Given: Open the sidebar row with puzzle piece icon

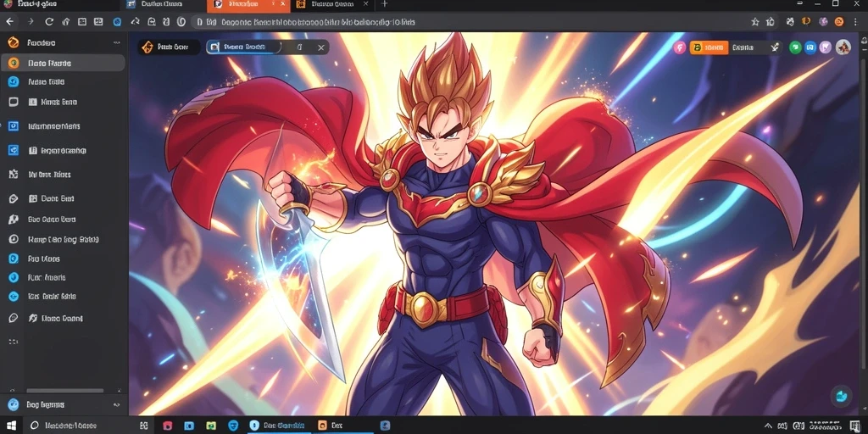Looking at the screenshot, I should point(63,175).
